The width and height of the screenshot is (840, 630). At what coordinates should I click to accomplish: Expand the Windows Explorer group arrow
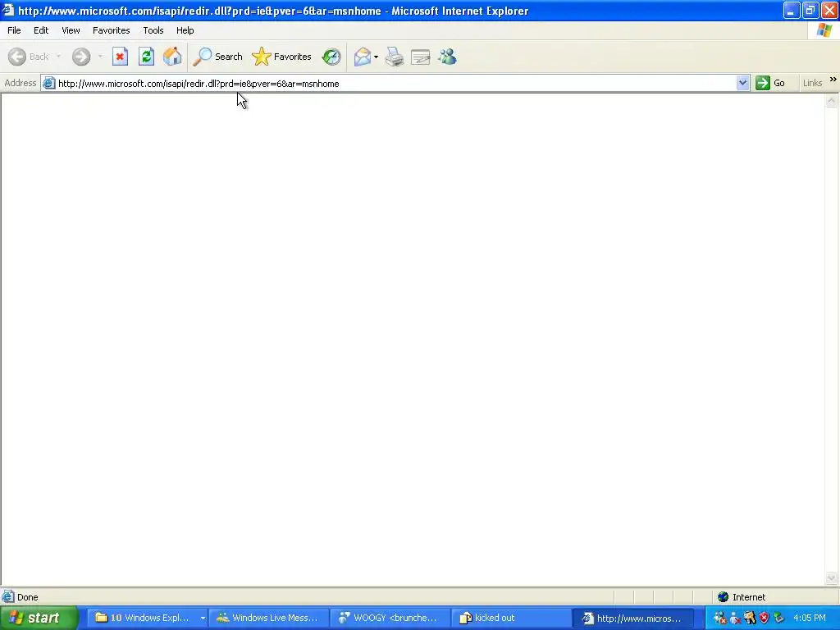coord(203,619)
